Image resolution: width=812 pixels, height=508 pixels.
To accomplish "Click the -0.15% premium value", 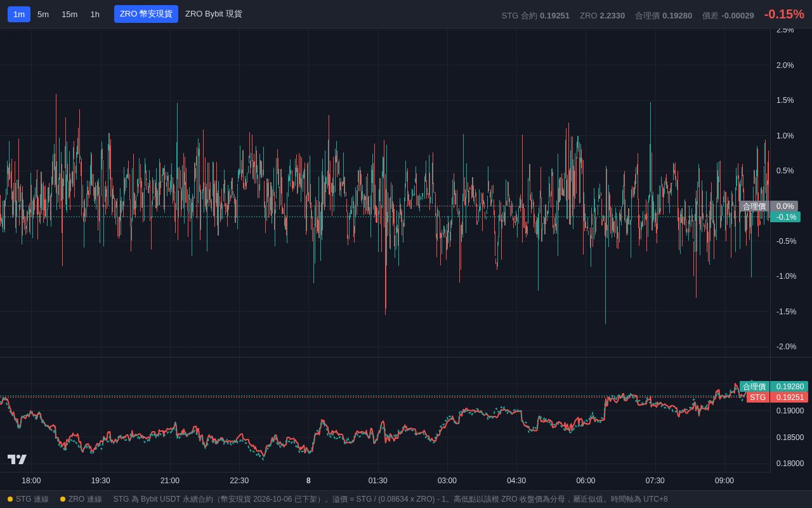I will pyautogui.click(x=784, y=14).
